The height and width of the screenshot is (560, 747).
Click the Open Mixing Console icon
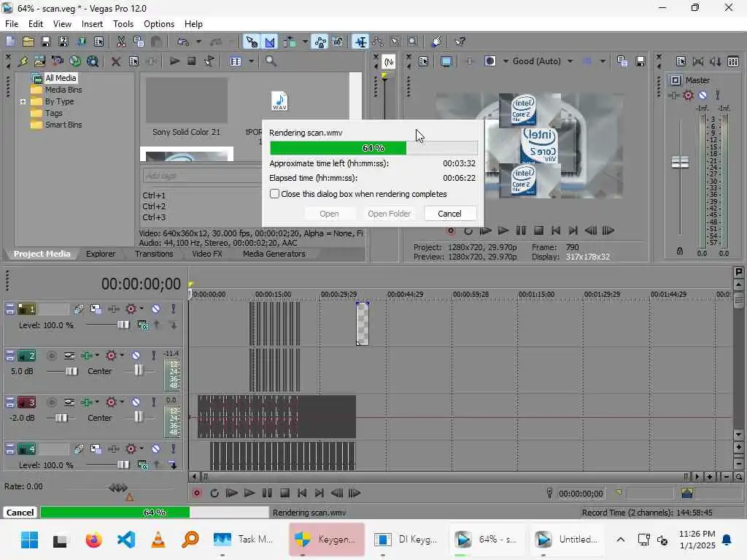point(733,61)
